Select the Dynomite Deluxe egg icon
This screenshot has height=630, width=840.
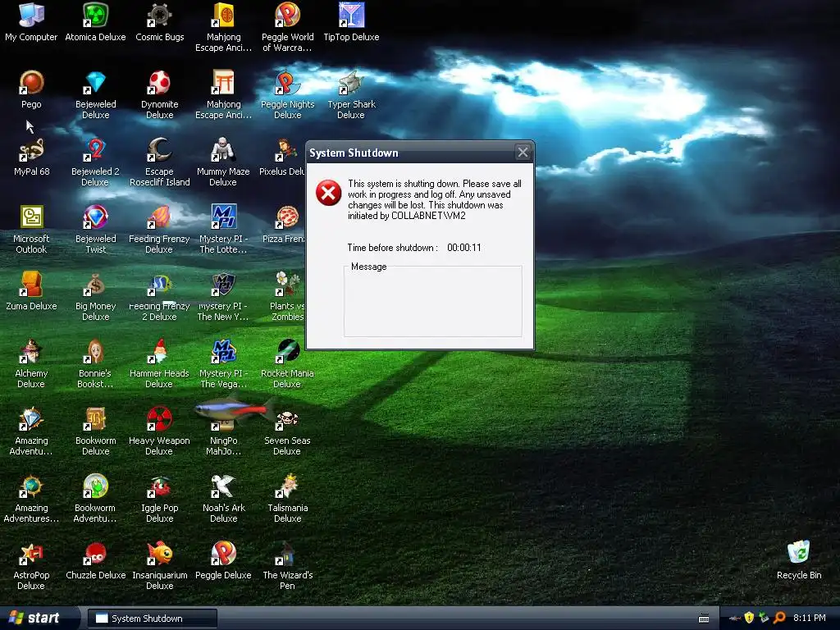pos(160,94)
